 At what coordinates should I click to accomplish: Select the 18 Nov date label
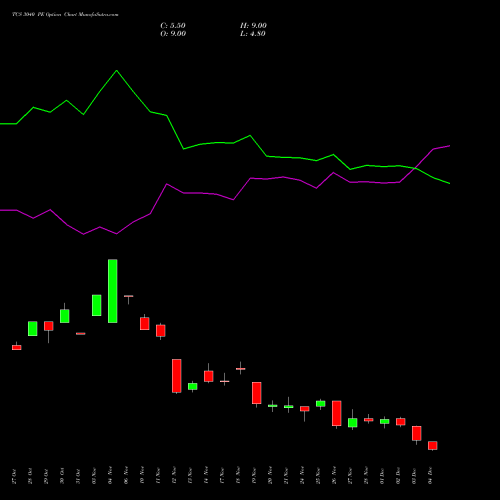[x=238, y=476]
